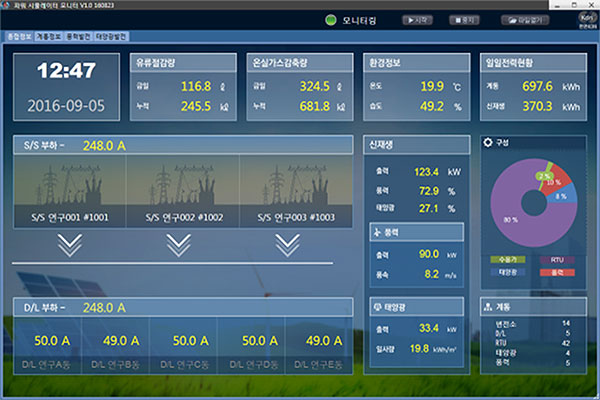
Task: Click the purple RTU legend swatch
Action: tap(551, 261)
